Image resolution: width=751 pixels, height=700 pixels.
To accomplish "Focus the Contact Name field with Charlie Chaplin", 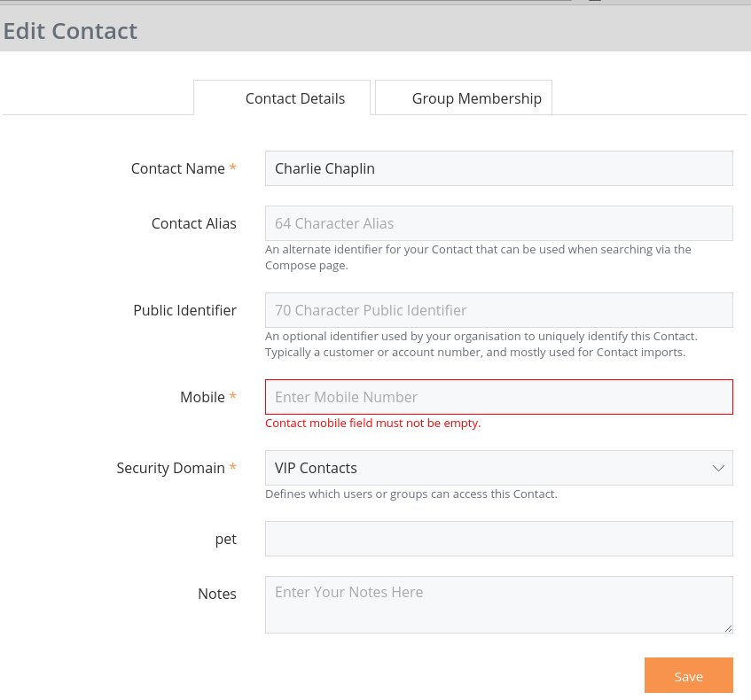I will click(498, 168).
